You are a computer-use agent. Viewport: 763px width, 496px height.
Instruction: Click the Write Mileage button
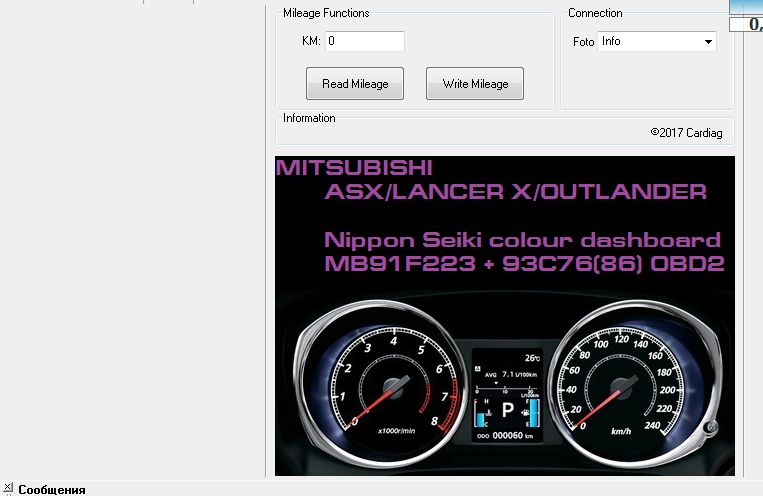click(x=475, y=84)
